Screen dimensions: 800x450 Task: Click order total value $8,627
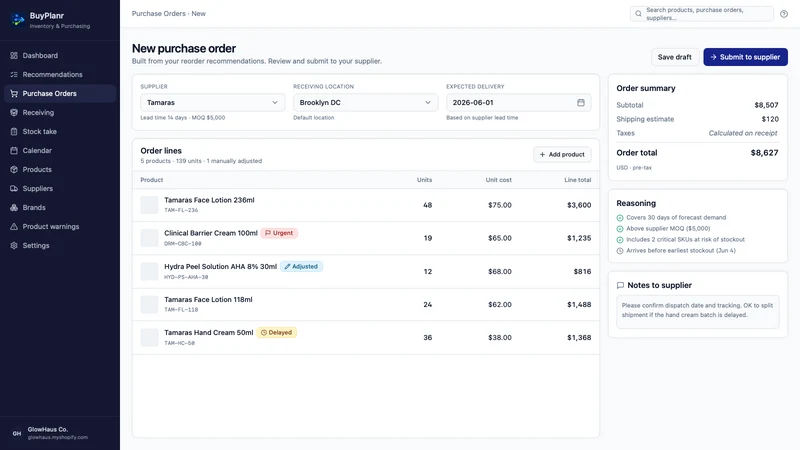pos(764,153)
